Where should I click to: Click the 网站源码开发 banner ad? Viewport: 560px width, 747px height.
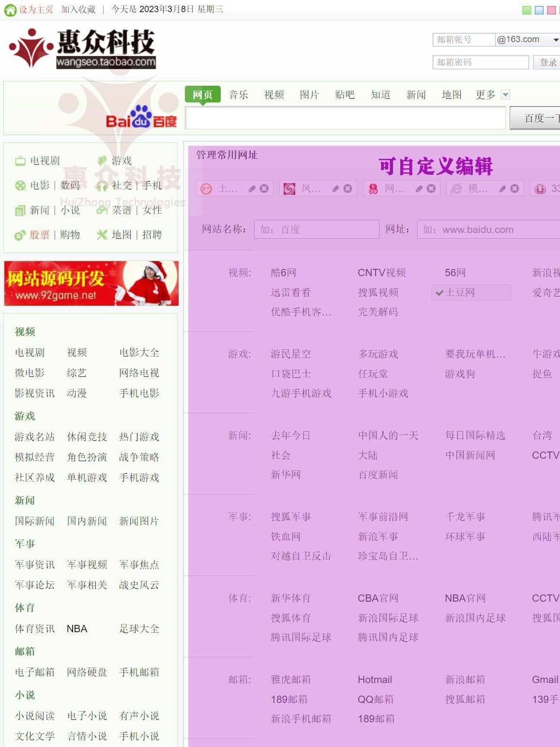pos(91,283)
